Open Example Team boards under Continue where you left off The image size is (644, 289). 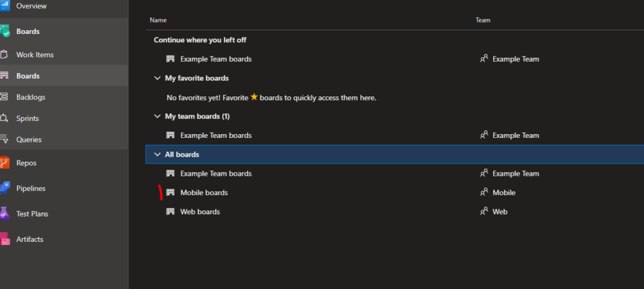point(216,59)
